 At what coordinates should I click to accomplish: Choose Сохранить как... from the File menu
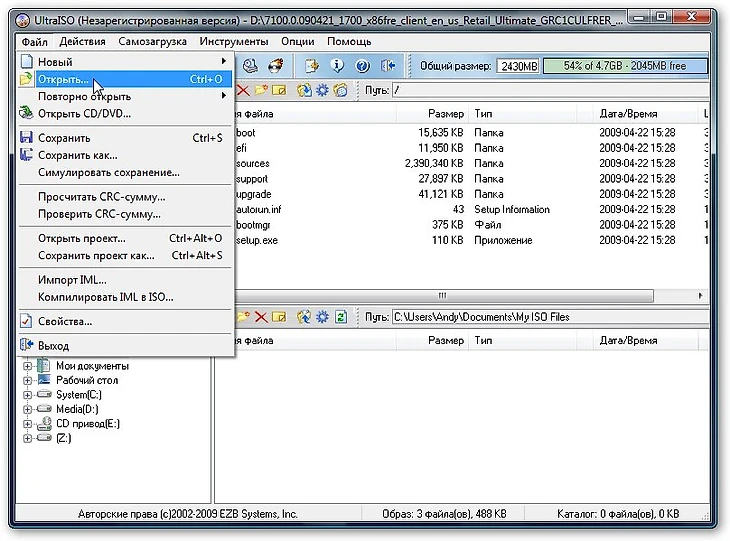pyautogui.click(x=77, y=155)
